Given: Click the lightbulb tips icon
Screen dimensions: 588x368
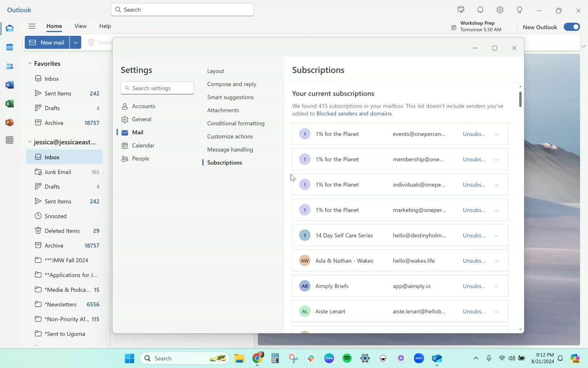Looking at the screenshot, I should 520,10.
